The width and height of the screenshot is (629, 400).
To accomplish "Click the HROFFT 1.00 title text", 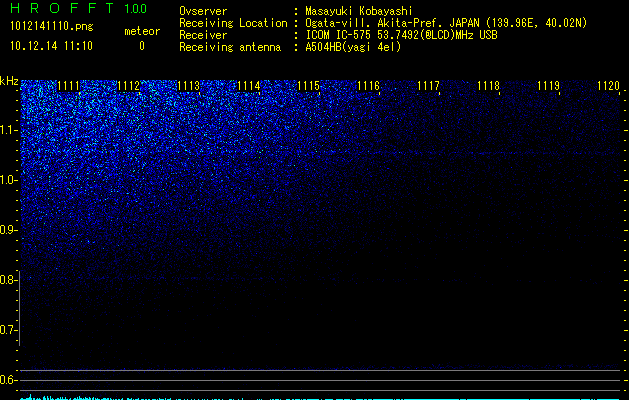I will pyautogui.click(x=78, y=8).
